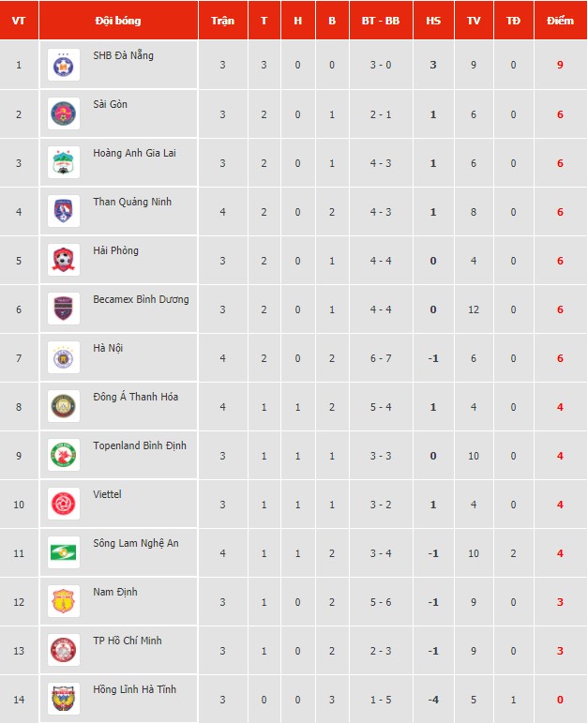Select the Trận column header

(222, 21)
